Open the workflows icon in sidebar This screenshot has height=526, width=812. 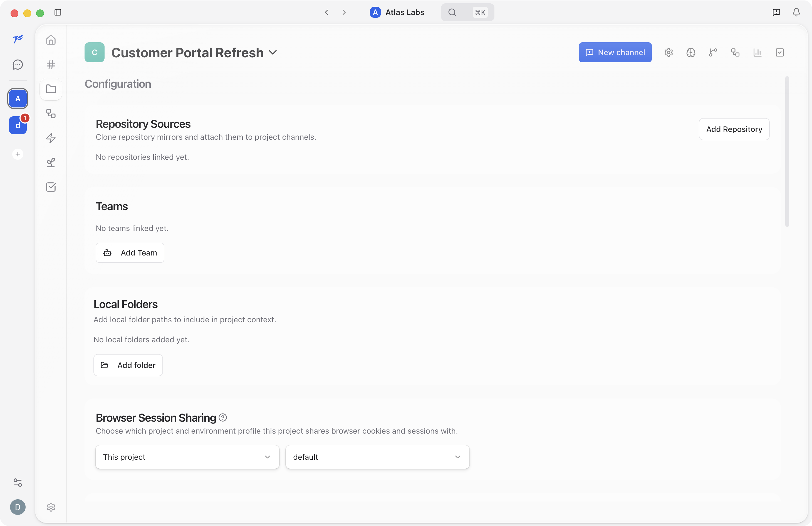51,113
